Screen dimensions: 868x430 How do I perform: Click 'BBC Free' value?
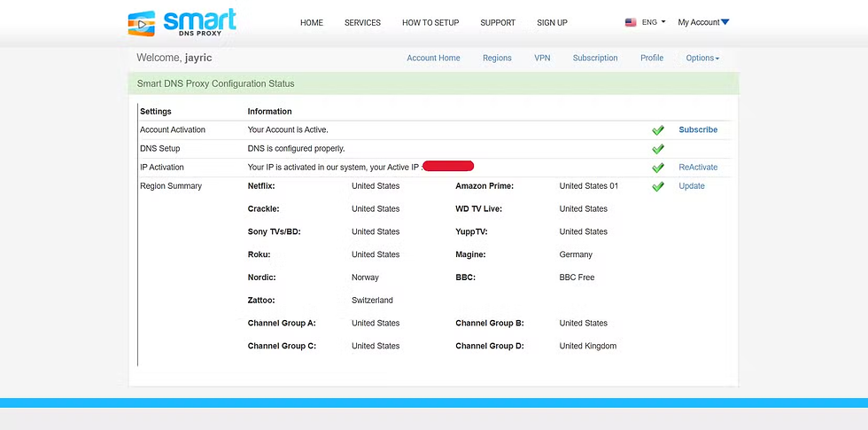[577, 277]
